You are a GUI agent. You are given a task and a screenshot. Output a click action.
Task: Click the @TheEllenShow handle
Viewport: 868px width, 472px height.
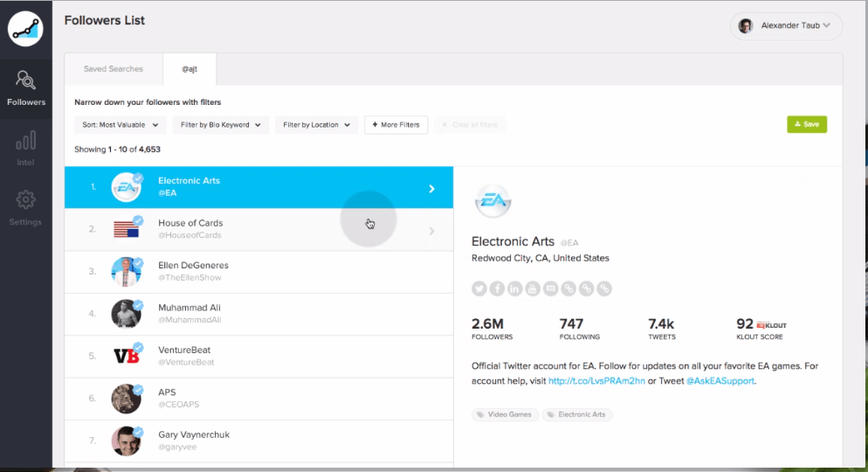189,278
